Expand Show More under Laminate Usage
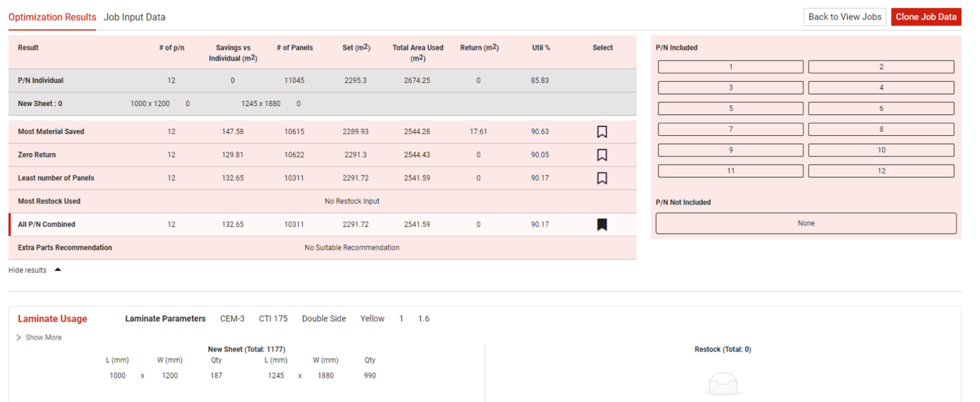Screen dimensions: 980x402 tap(39, 337)
